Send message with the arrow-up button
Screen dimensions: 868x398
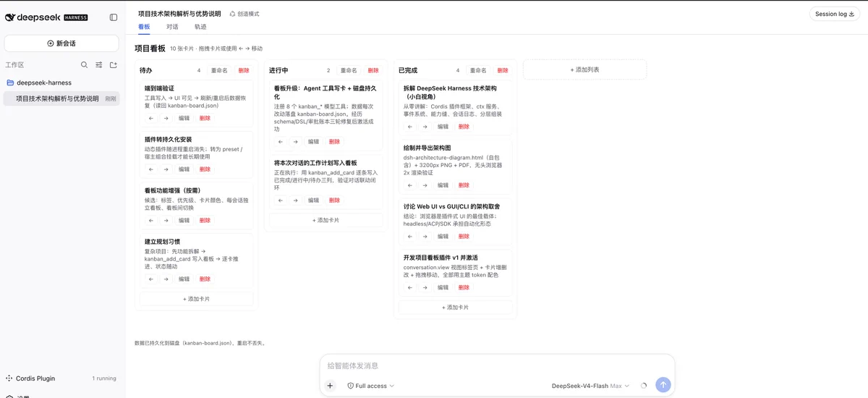[663, 385]
